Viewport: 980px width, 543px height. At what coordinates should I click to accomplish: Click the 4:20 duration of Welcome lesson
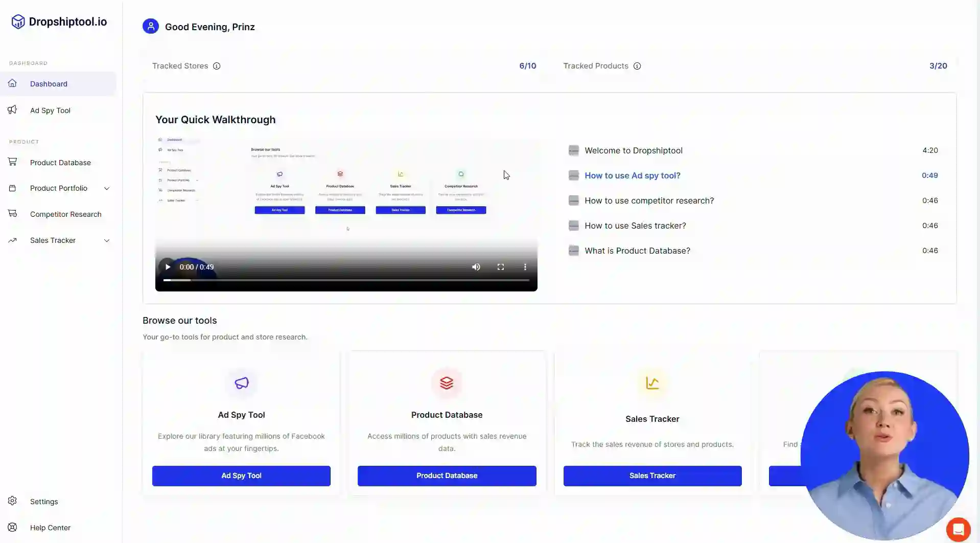(930, 150)
